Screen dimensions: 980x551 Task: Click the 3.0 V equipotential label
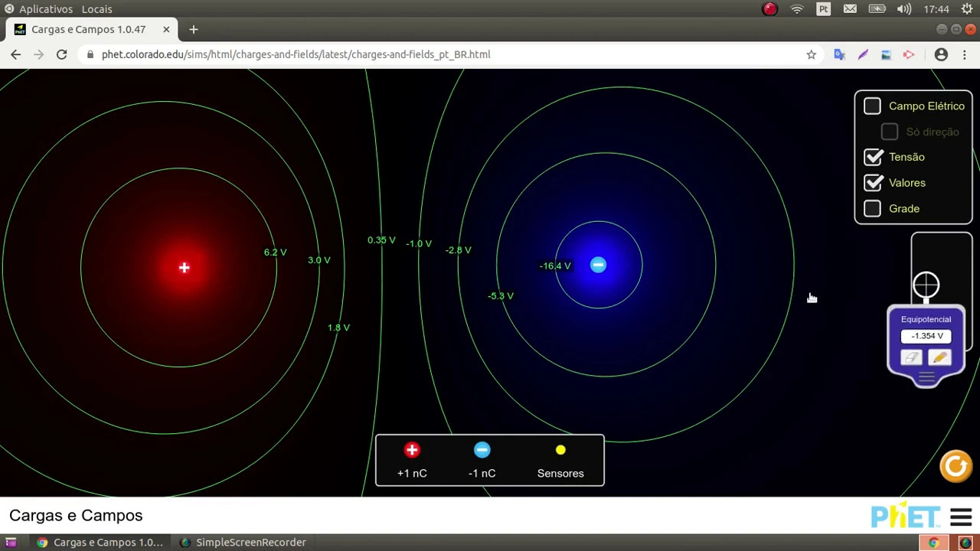(318, 260)
